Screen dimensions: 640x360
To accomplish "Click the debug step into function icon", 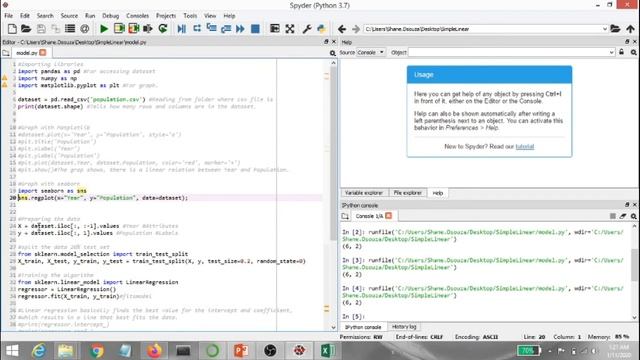I will click(x=211, y=29).
